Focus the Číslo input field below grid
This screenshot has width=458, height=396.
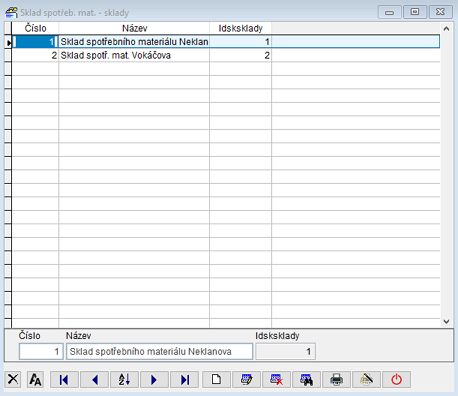(x=41, y=351)
